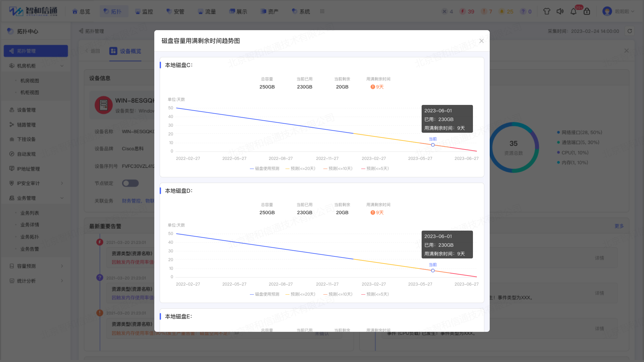Click the current point marker on disk C chart
Viewport: 644px width, 362px height.
[433, 145]
